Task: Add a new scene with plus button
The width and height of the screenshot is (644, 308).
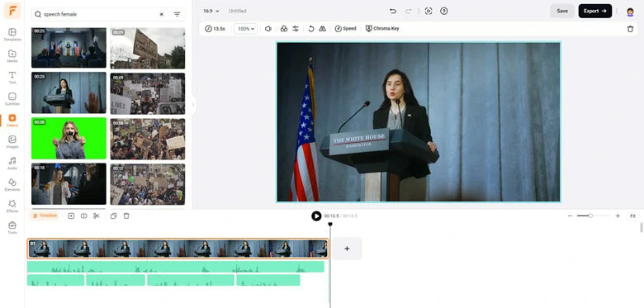Action: pyautogui.click(x=347, y=249)
